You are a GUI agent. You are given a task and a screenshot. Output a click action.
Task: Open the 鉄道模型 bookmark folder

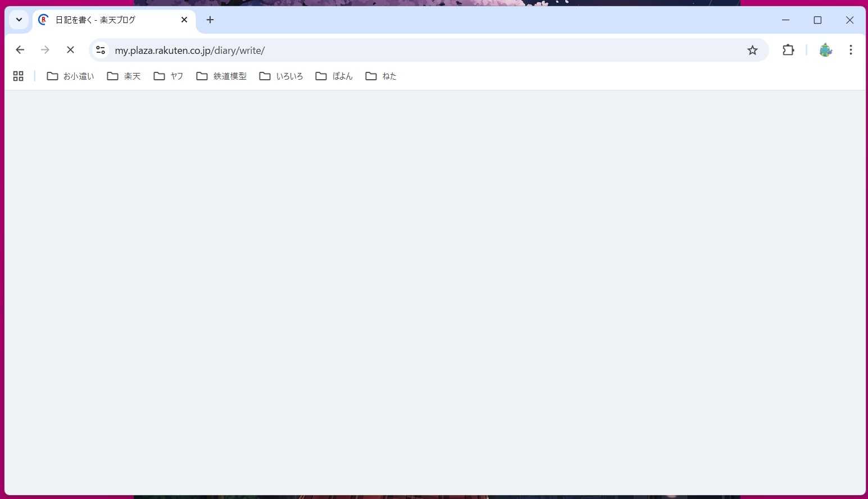pos(221,76)
